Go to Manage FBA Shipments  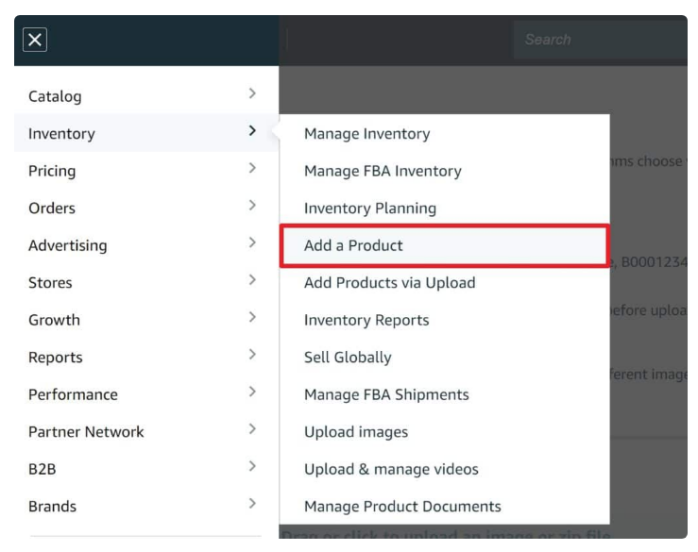pos(444,395)
